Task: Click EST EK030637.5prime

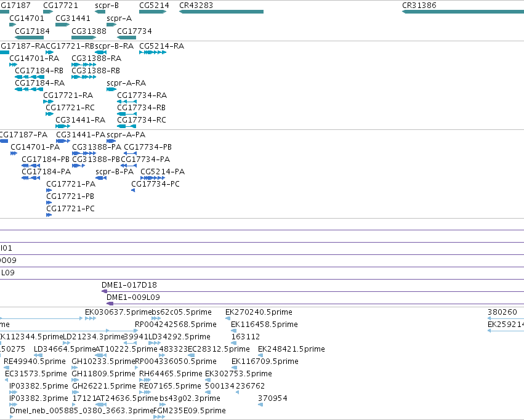Action: click(x=91, y=318)
